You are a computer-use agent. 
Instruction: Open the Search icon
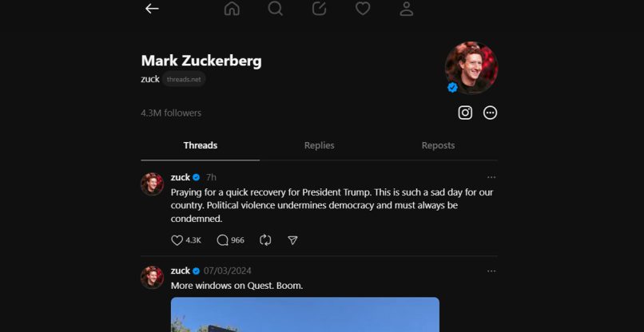tap(276, 9)
